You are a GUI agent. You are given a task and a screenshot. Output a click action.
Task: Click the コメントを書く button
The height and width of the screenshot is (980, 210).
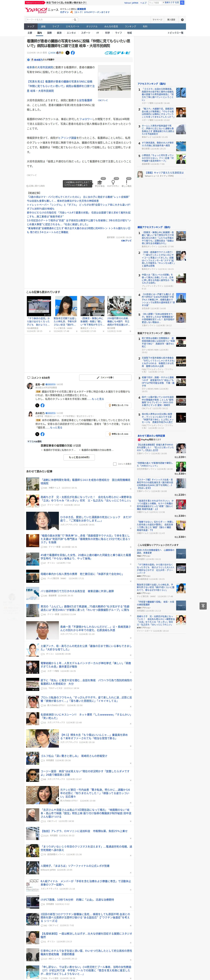click(105, 377)
